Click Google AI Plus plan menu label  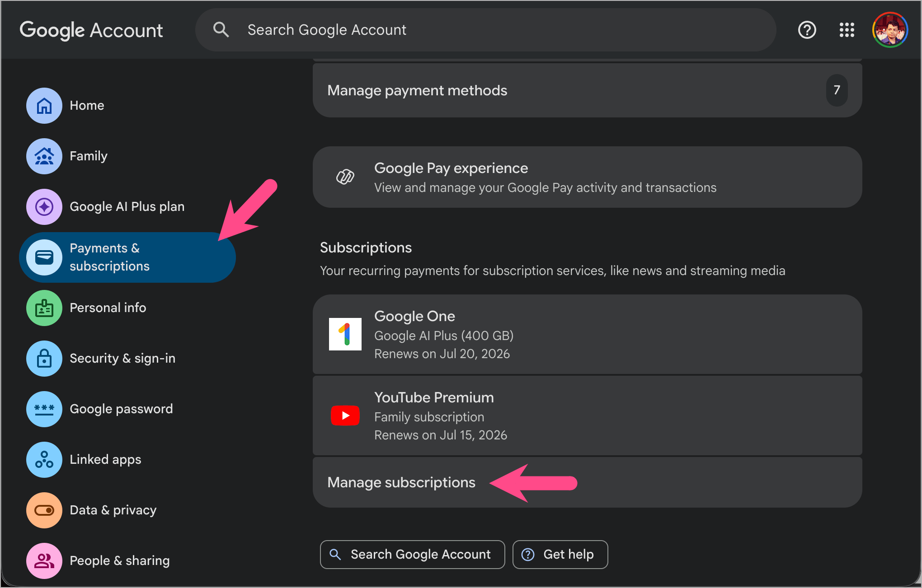[127, 207]
